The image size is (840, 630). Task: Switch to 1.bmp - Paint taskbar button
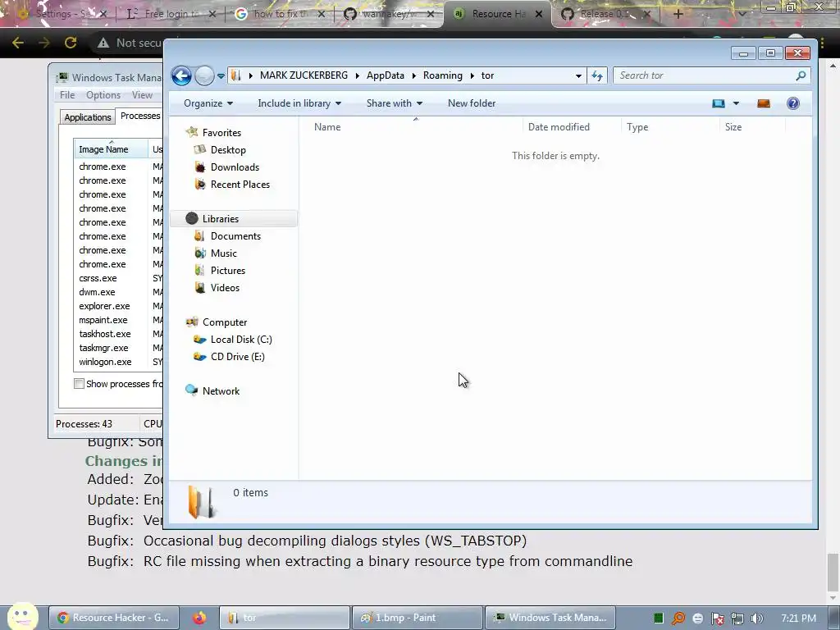418,618
